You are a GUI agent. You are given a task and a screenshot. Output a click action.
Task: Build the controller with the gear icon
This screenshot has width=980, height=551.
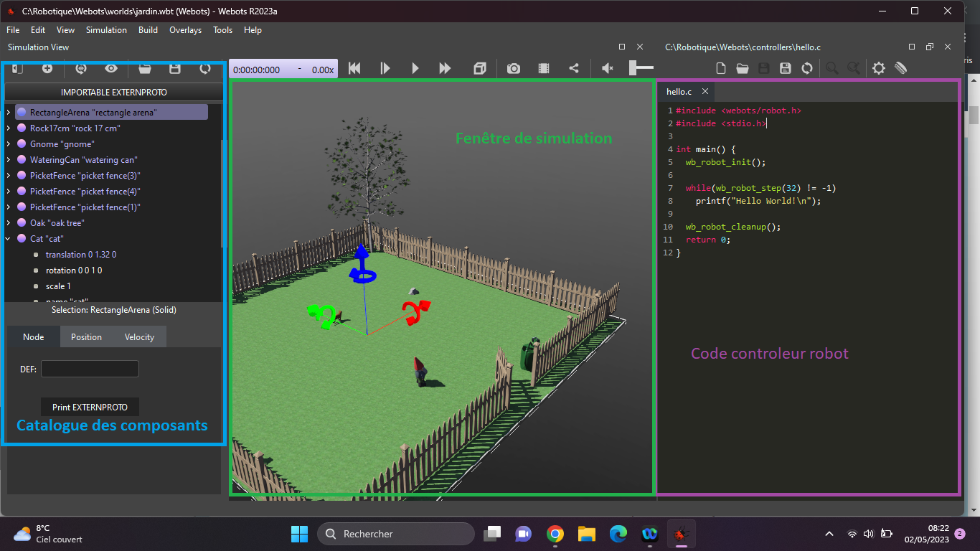click(x=878, y=69)
